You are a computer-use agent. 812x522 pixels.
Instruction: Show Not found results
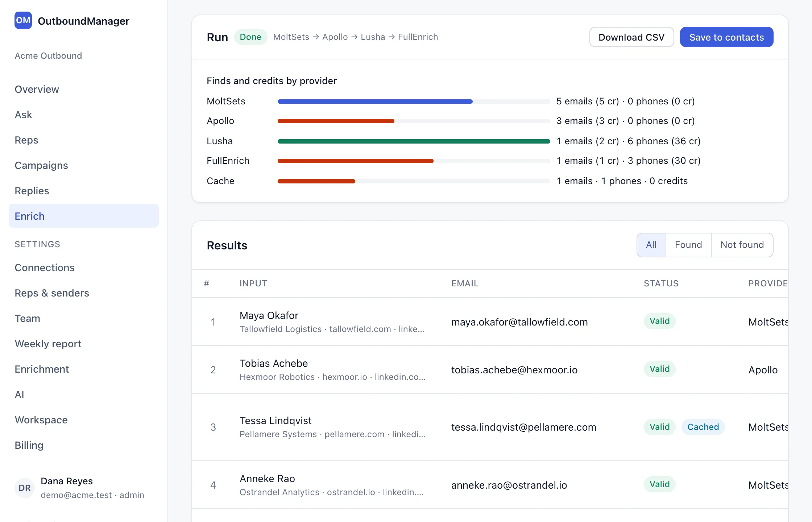click(742, 245)
